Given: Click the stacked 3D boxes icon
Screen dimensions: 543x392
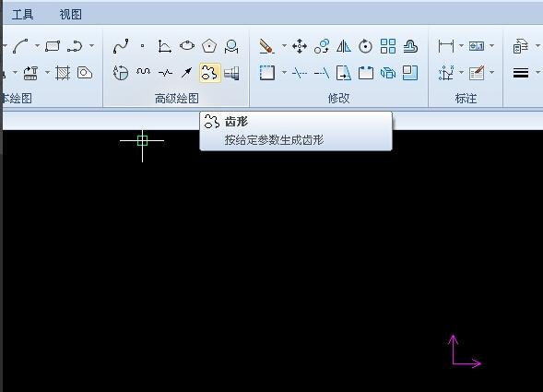Looking at the screenshot, I should pyautogui.click(x=388, y=73).
